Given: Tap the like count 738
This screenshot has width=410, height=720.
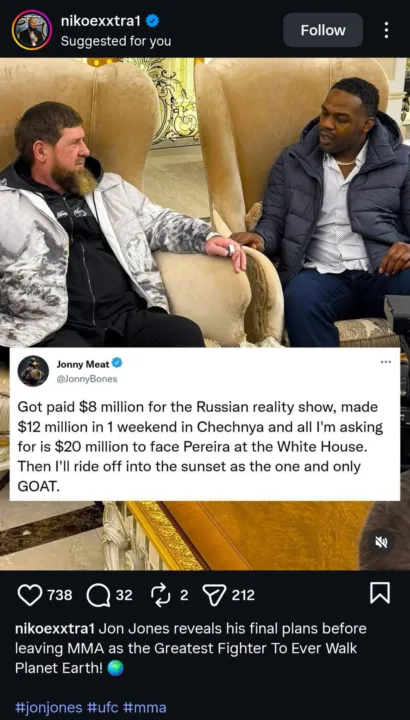Looking at the screenshot, I should pos(60,596).
